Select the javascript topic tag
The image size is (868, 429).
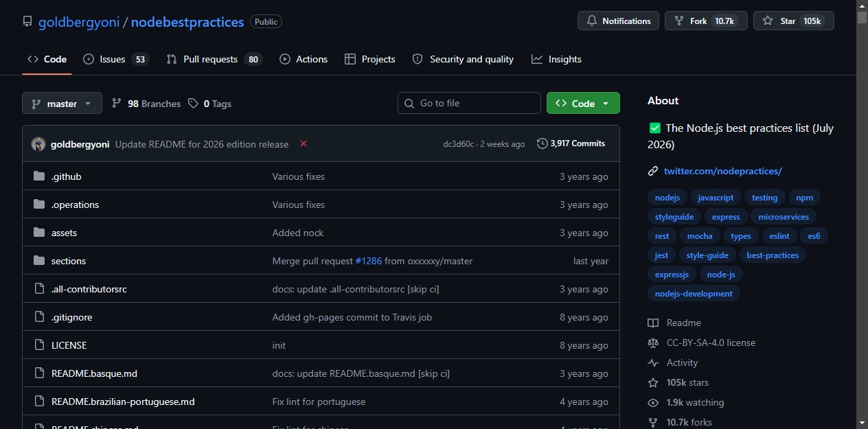tap(716, 198)
